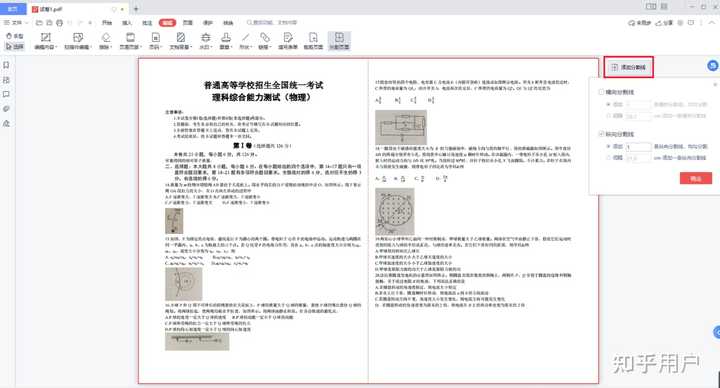
Task: Enable the horizontal split line checkbox
Action: pyautogui.click(x=601, y=92)
